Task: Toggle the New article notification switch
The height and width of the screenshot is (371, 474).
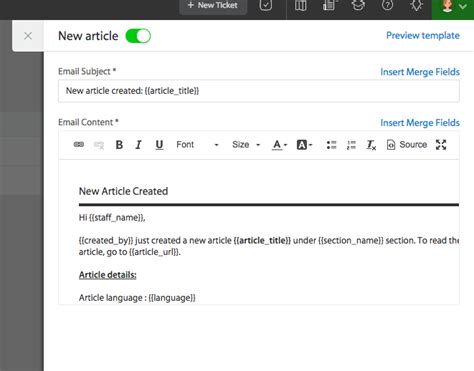Action: coord(138,36)
